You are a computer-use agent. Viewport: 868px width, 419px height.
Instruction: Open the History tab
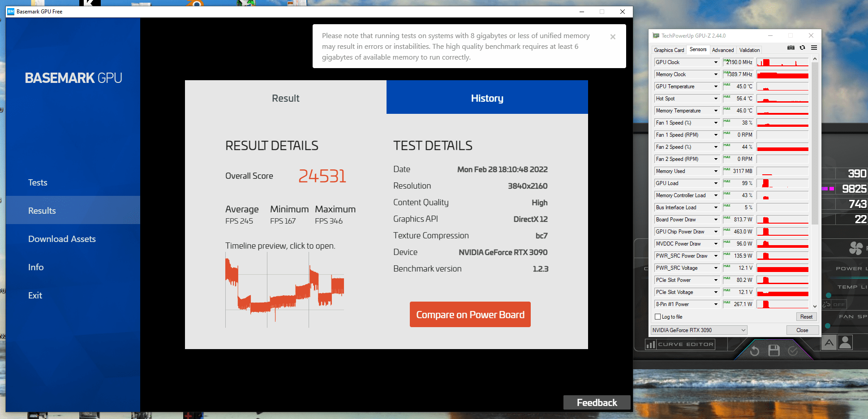click(487, 97)
